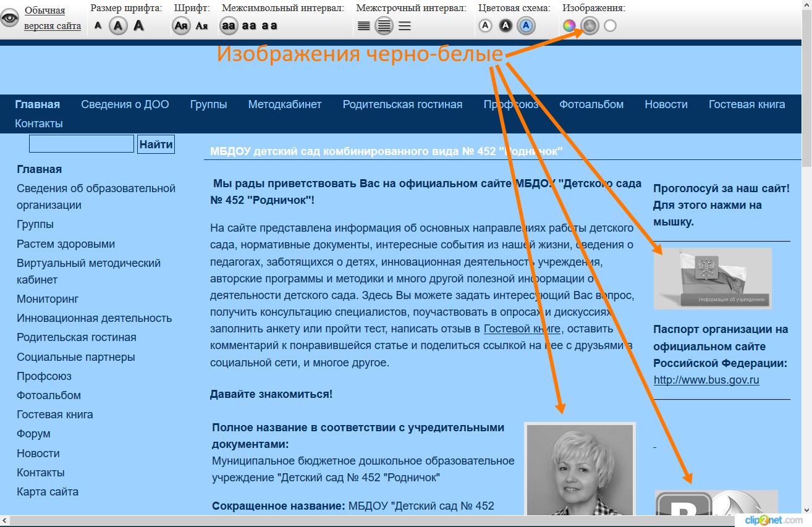Click the site search input field
The height and width of the screenshot is (527, 812).
tap(82, 144)
